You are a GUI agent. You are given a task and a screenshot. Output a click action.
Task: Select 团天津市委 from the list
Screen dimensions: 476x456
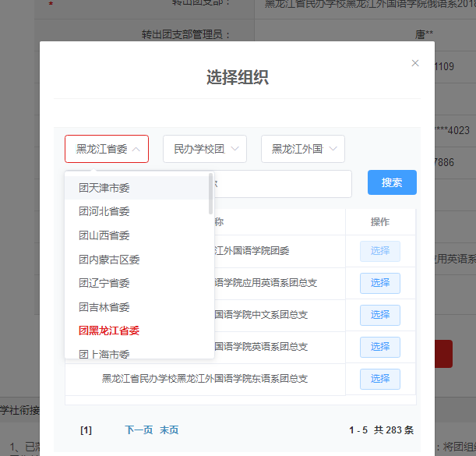[136, 188]
